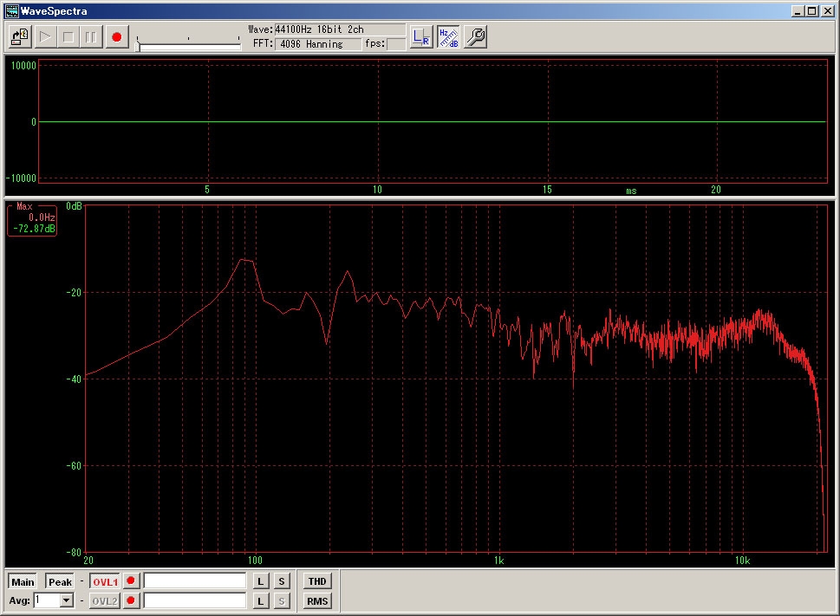Click the playback position slider
The width and height of the screenshot is (840, 616).
[189, 45]
